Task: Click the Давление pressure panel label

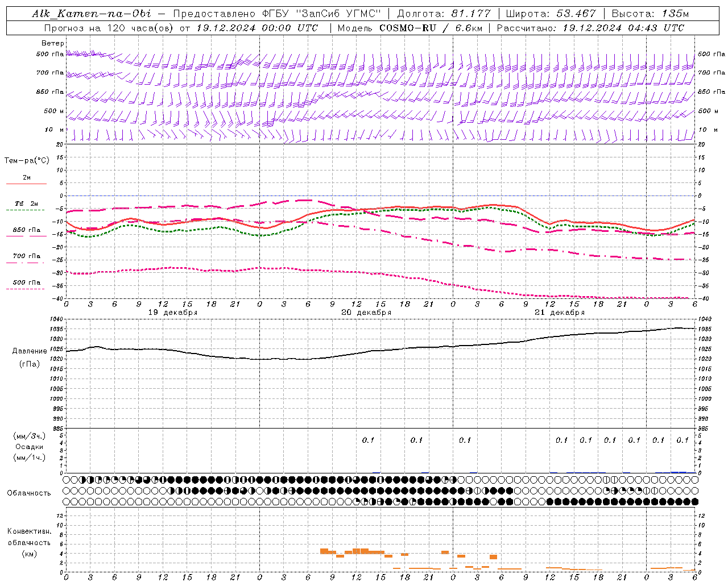Action: click(x=30, y=351)
